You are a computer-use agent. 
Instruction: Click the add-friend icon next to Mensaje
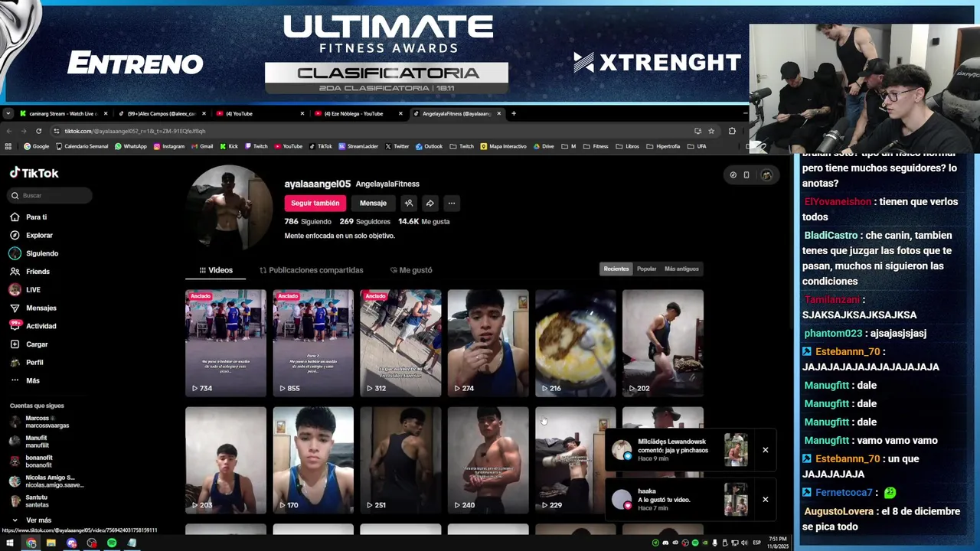(409, 203)
